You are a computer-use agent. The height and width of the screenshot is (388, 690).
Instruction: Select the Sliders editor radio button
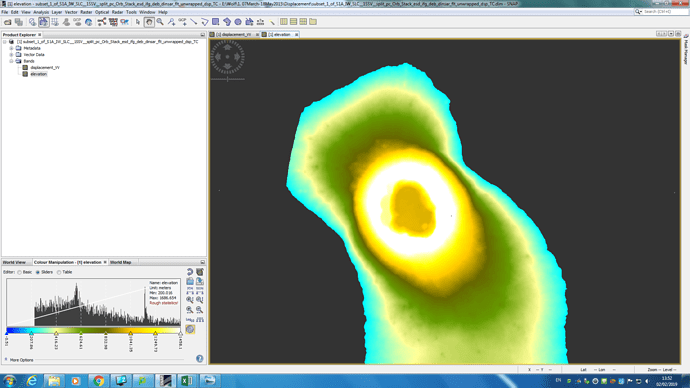pos(38,272)
